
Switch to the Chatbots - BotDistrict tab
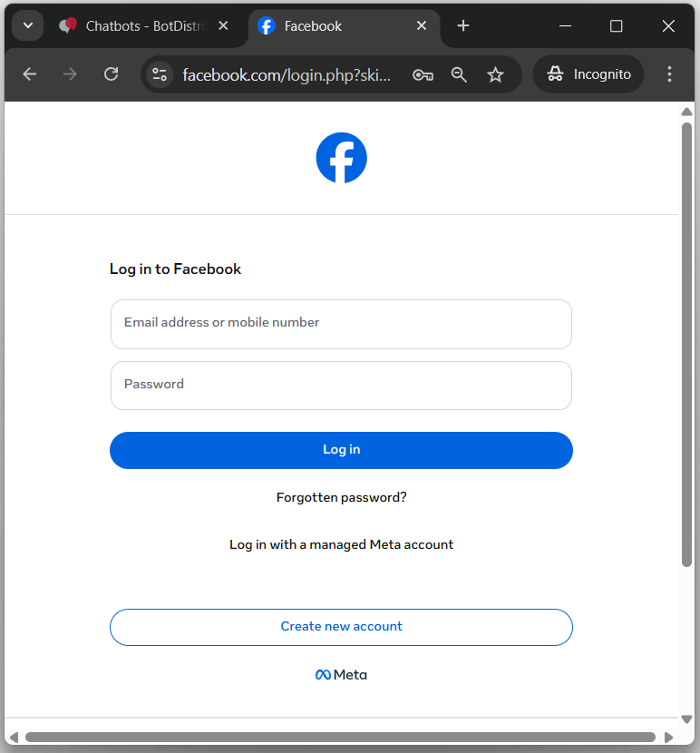tap(136, 26)
